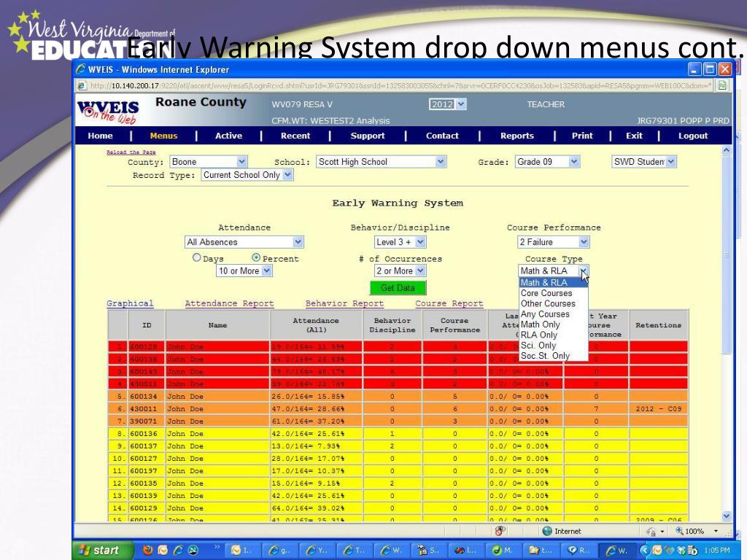Open the County dropdown showing Boone
747x560 pixels.
(x=209, y=162)
